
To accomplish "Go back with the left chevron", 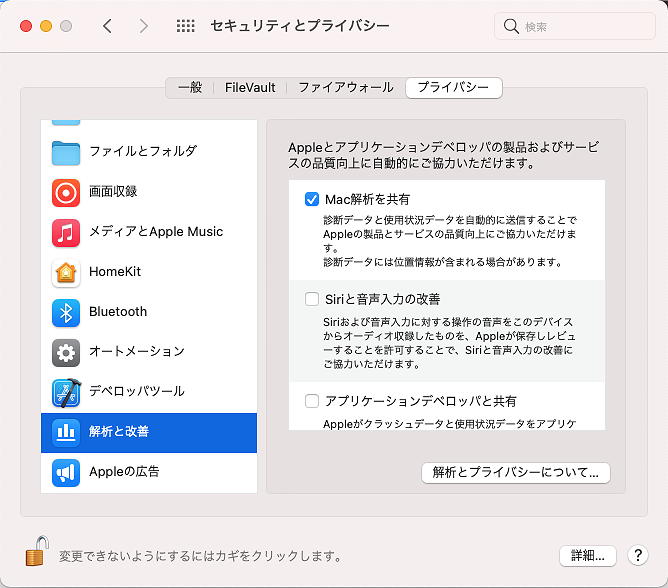I will coord(107,26).
